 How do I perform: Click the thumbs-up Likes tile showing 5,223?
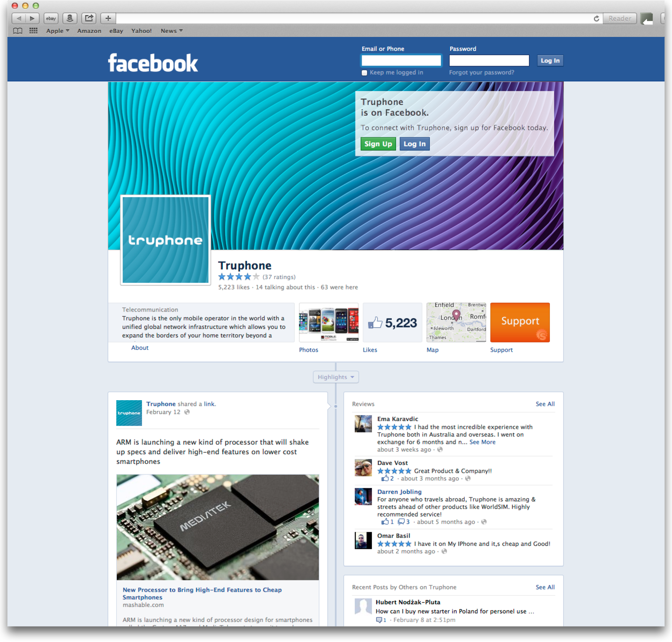point(392,322)
